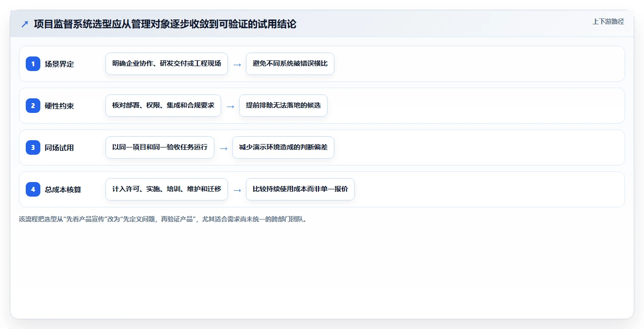Select the 以同一项目和同一验收任务运行 box
The width and height of the screenshot is (644, 329).
(x=160, y=147)
